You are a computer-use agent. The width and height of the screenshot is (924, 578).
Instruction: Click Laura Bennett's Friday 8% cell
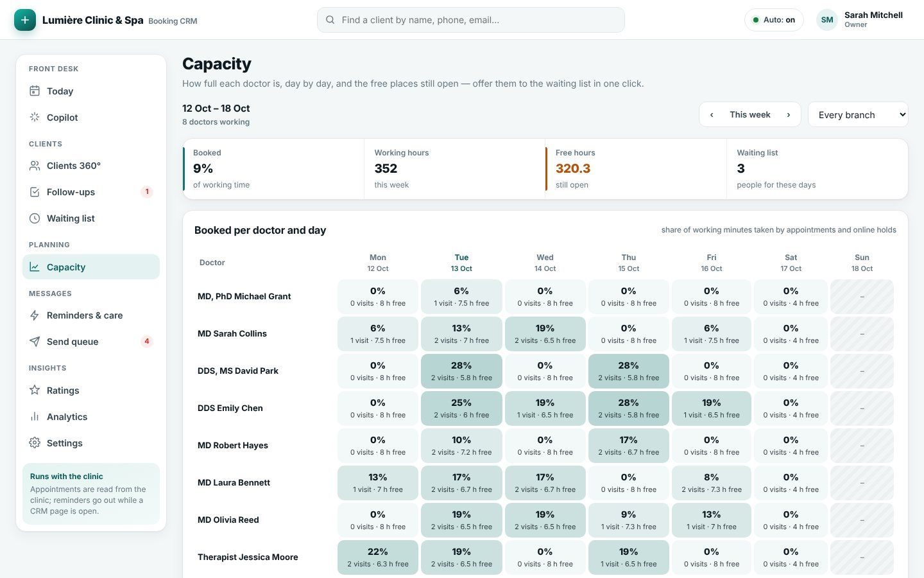712,483
